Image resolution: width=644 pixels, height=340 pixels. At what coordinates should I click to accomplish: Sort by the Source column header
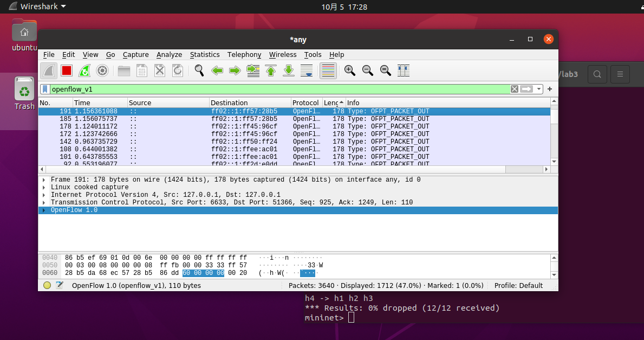(x=168, y=103)
